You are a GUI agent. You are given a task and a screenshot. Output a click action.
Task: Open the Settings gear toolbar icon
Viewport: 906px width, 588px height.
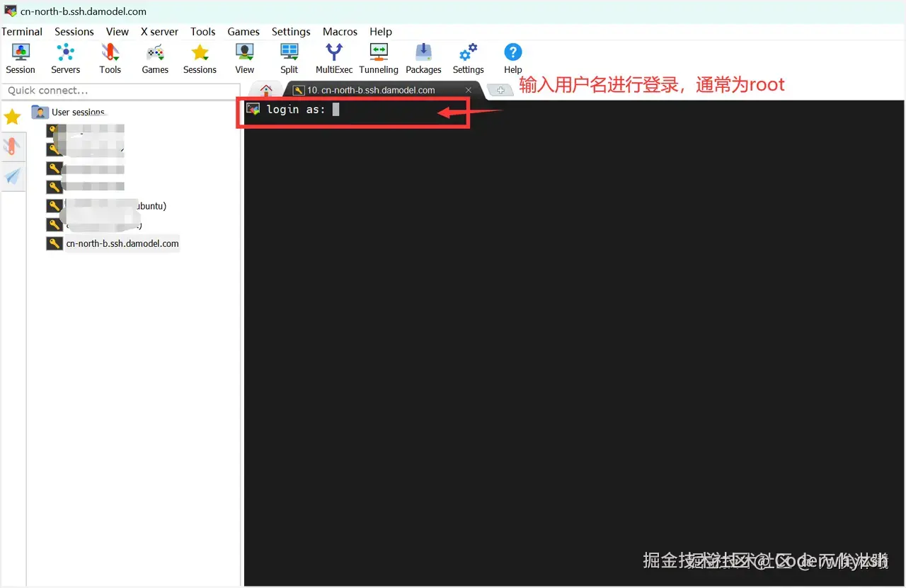(468, 59)
